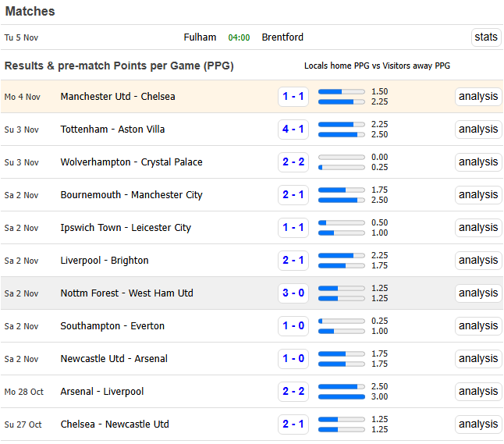Viewport: 504px width, 444px height.
Task: Click the Locals home PPG vs Visitors away PPG label
Action: [377, 66]
